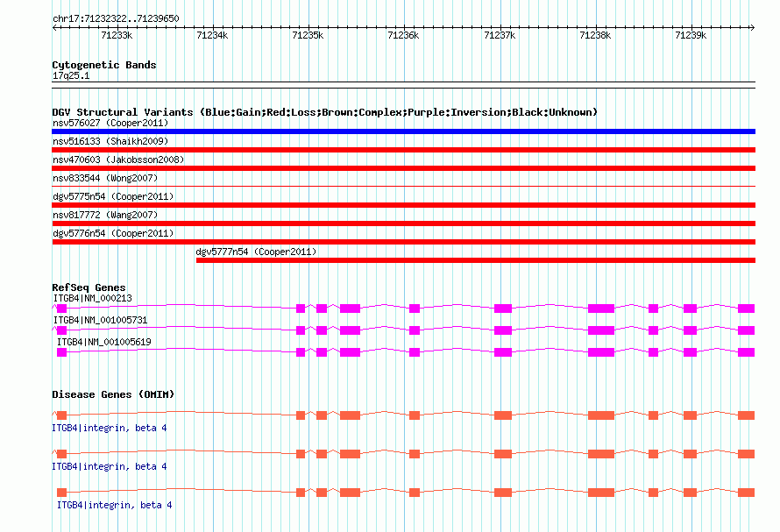Screen dimensions: 780x532
Task: Open the ITGB4|NM_000213 transcript label
Action: pyautogui.click(x=93, y=298)
